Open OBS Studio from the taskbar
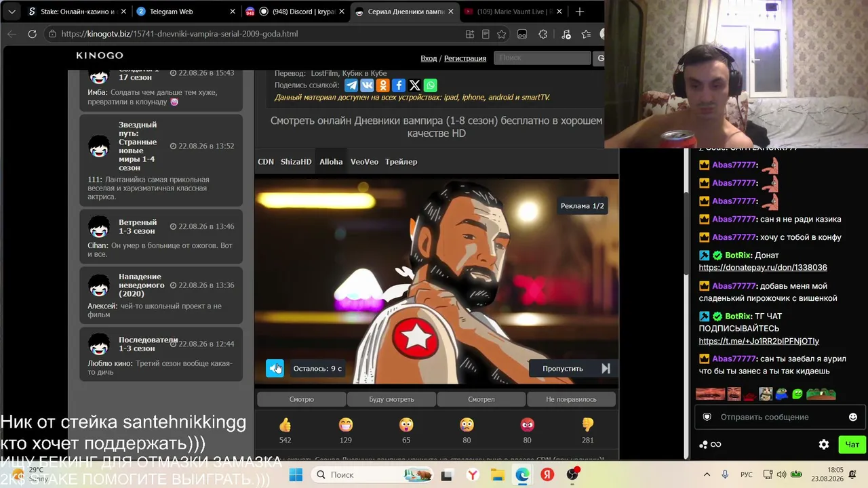Screen dimensions: 868x488 [x=572, y=475]
